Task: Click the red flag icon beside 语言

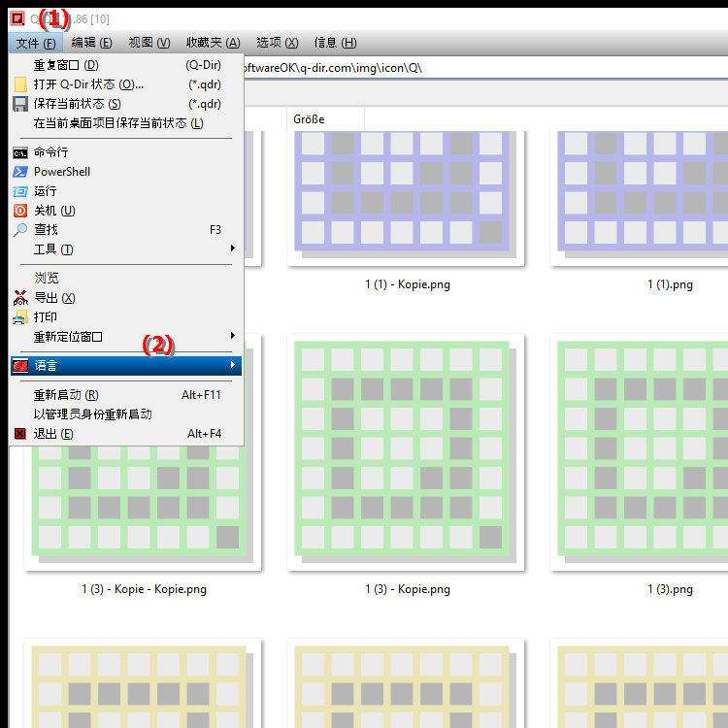Action: tap(20, 365)
